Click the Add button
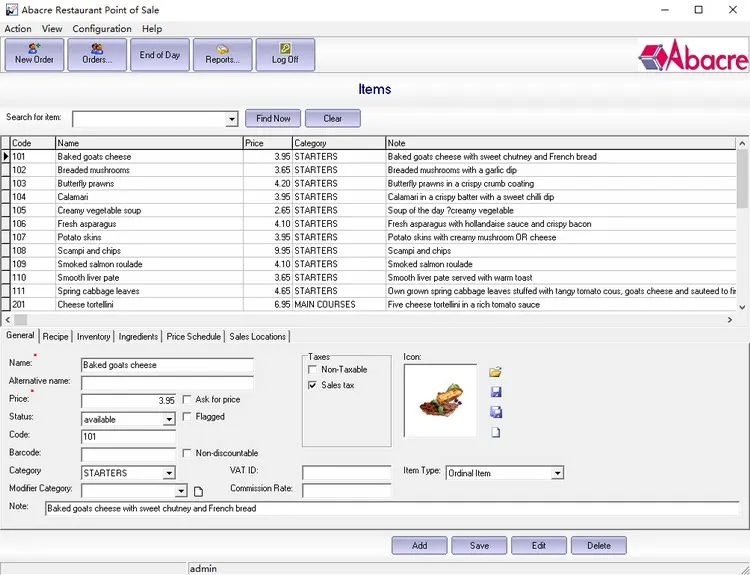750x575 pixels. (419, 545)
